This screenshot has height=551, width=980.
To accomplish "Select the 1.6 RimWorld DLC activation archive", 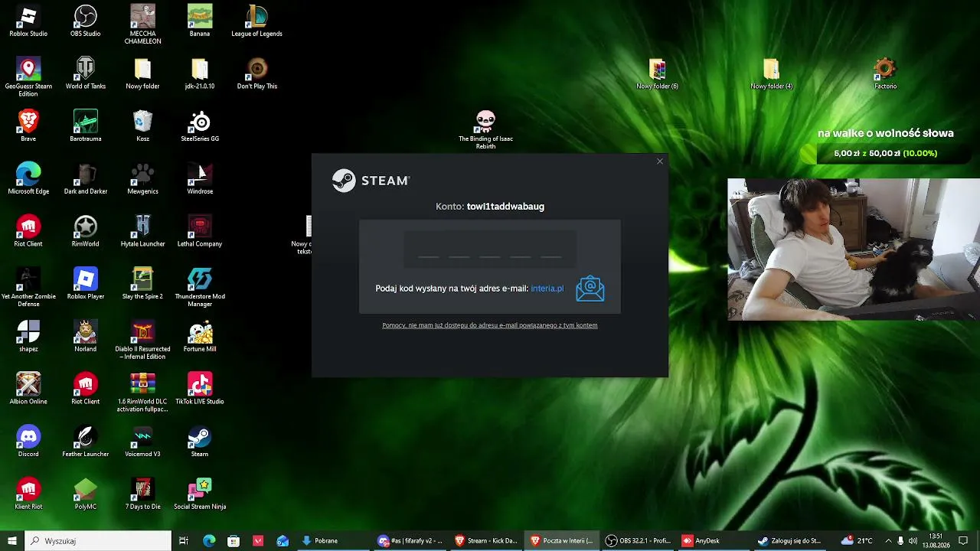I will coord(142,393).
